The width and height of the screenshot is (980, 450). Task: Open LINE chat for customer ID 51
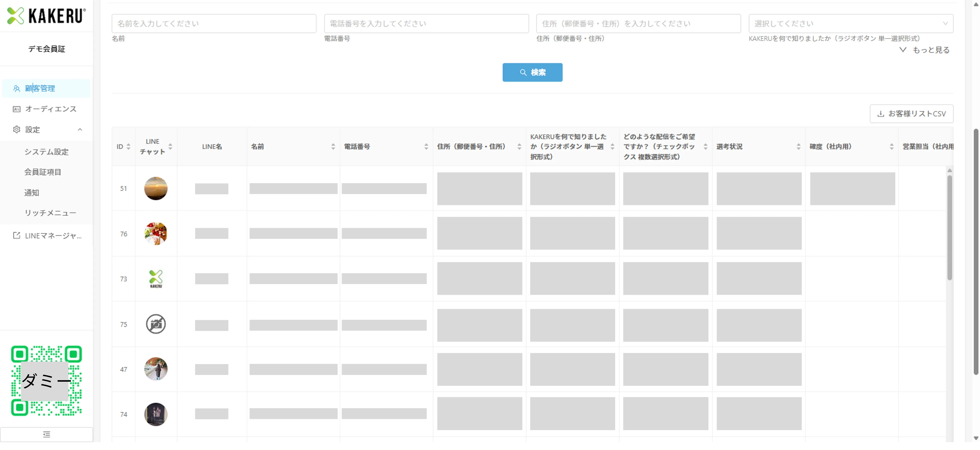pos(156,188)
